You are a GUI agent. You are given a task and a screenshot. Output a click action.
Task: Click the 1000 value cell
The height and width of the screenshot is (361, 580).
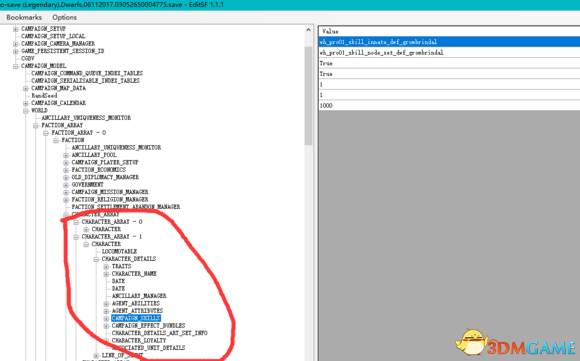tap(449, 106)
